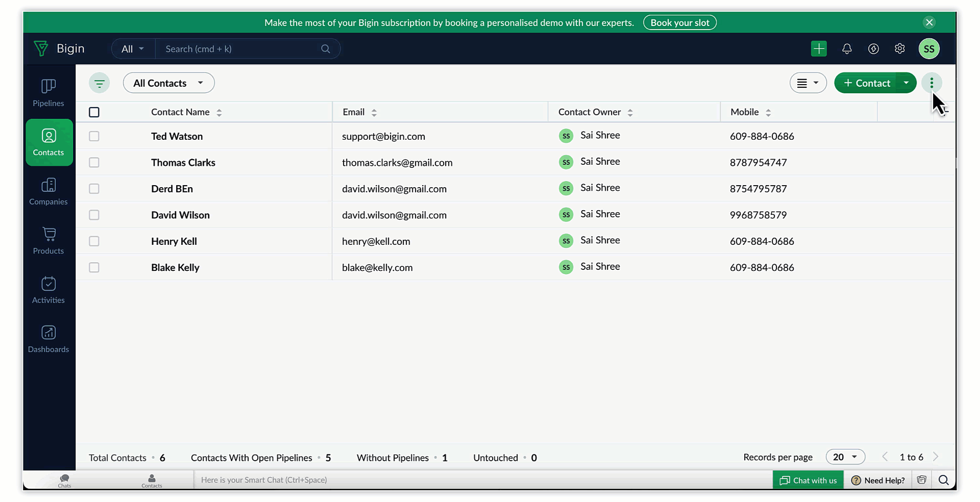This screenshot has height=502, width=980.
Task: Toggle the select-all contacts checkbox
Action: click(x=94, y=112)
